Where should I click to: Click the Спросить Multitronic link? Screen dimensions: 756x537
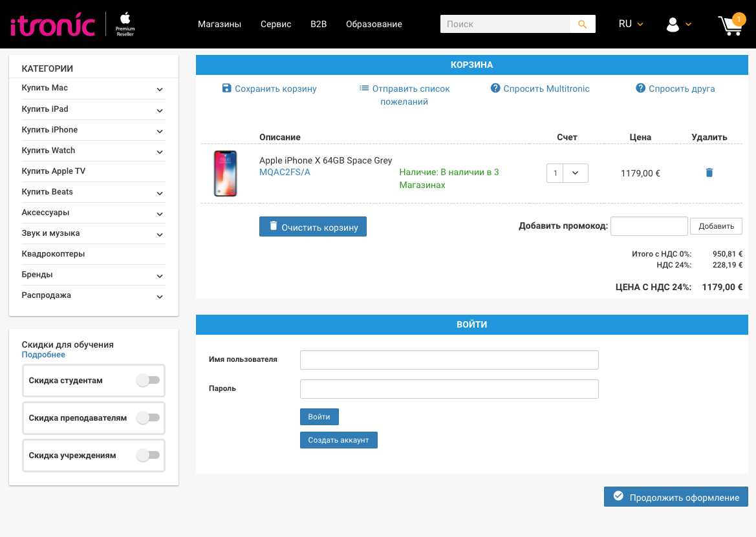click(x=540, y=89)
